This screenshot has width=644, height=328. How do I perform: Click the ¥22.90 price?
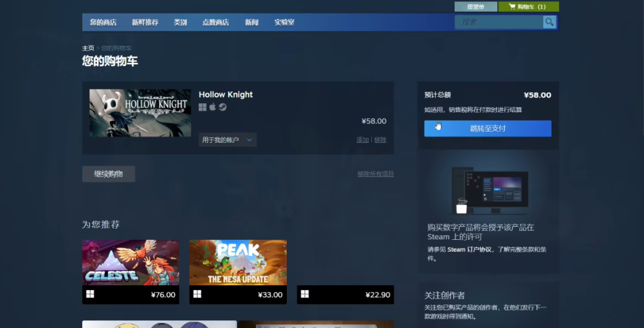pos(378,295)
